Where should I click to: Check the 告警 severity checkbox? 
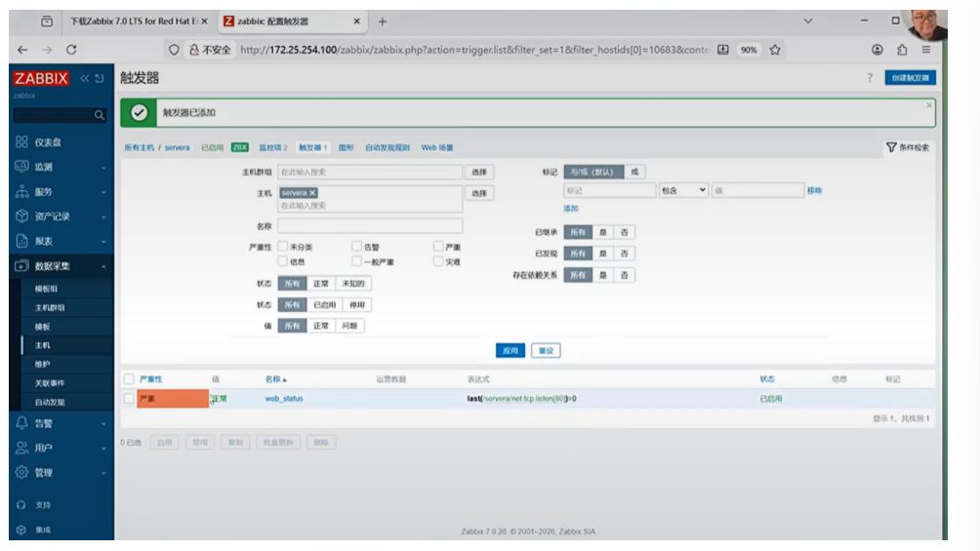[356, 246]
